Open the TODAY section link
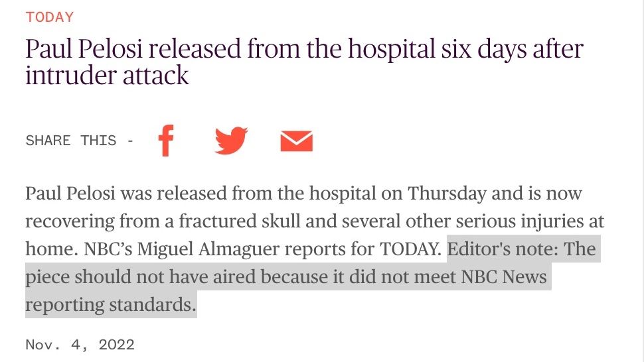Screen dimensions: 644x362 pos(49,17)
